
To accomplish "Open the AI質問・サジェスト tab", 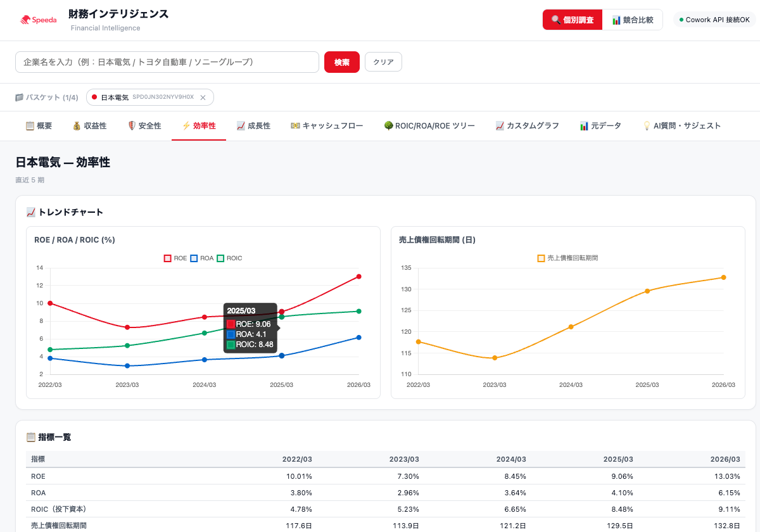I will coord(681,126).
